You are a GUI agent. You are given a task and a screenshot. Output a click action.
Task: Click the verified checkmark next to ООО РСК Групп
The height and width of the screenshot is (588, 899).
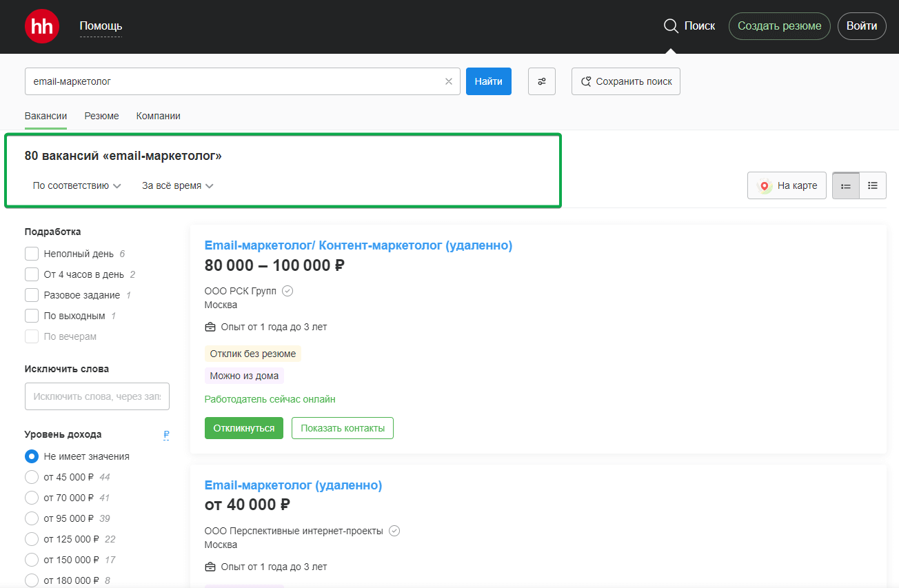tap(287, 291)
